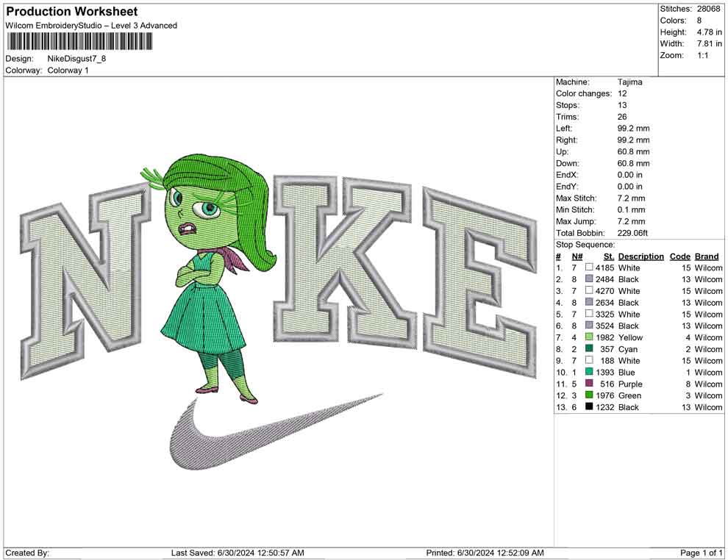
Task: Pick the black swatch for 1232 Black
Action: (589, 406)
